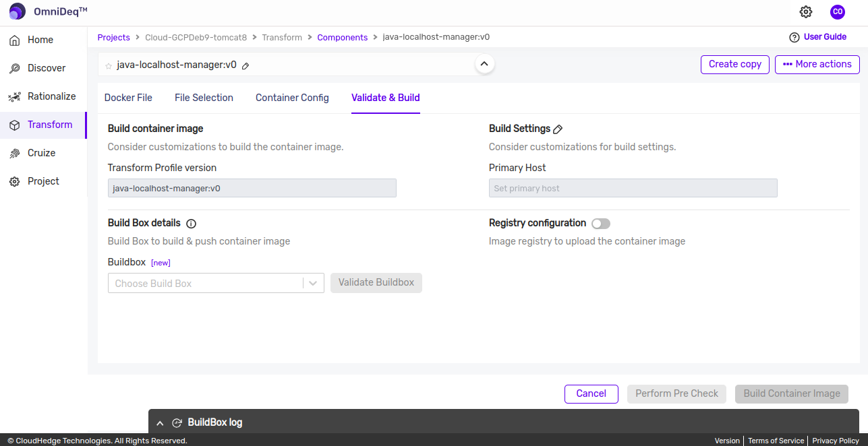Open Cruize in the sidebar
The image size is (868, 446).
click(43, 153)
